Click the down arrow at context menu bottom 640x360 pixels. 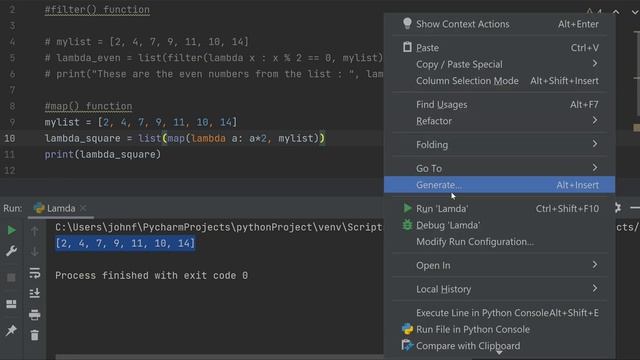click(x=499, y=352)
